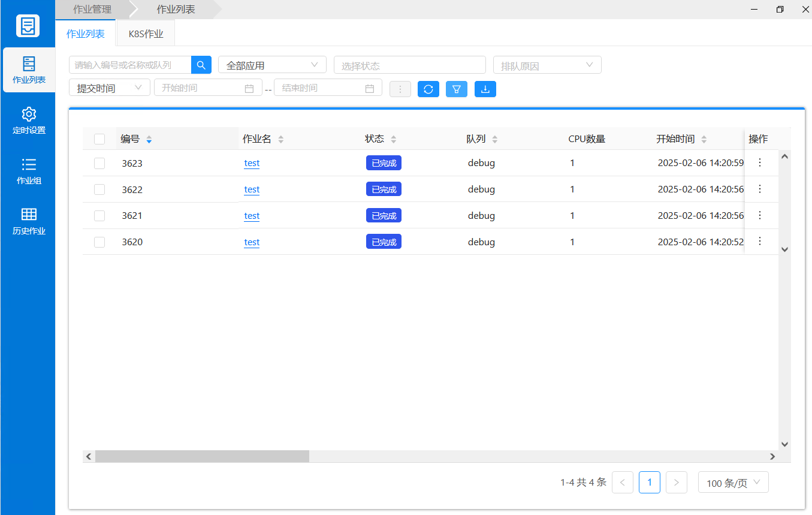Open the 全部应用 dropdown
812x515 pixels.
pos(272,65)
